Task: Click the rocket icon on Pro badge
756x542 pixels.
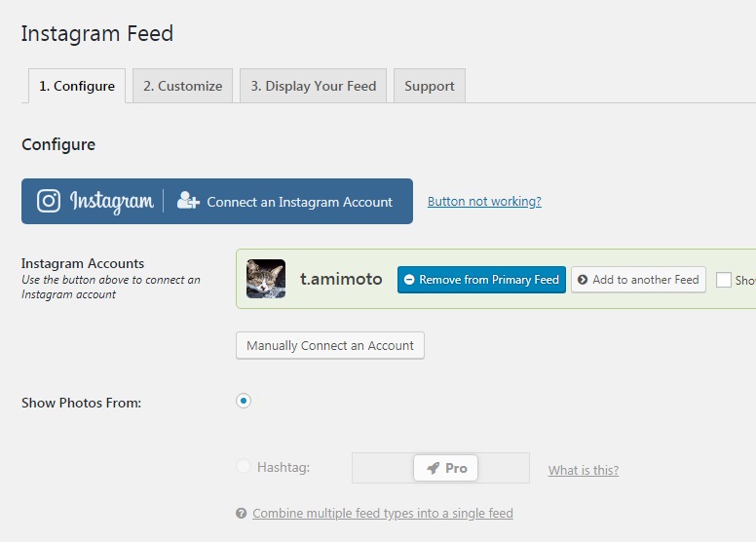Action: (433, 468)
